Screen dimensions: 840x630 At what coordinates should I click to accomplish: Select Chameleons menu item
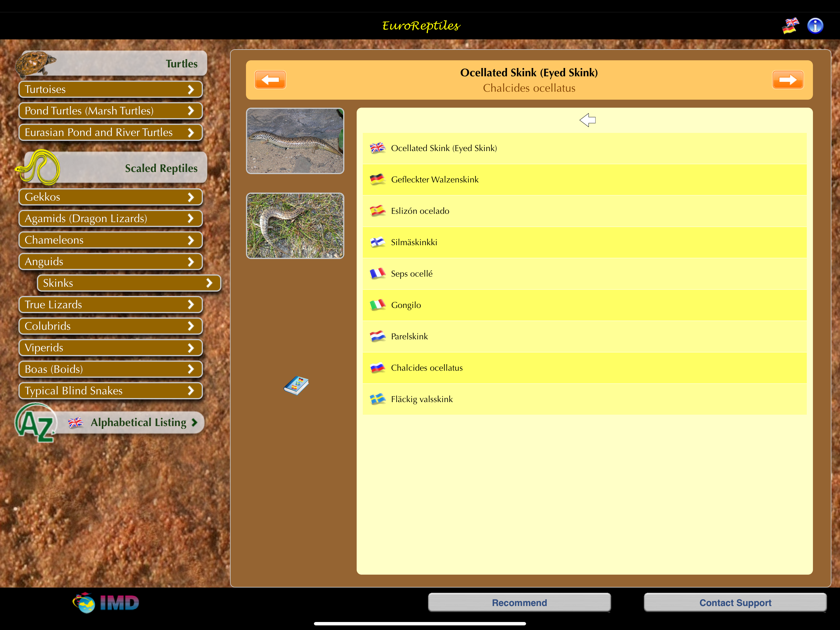[110, 240]
